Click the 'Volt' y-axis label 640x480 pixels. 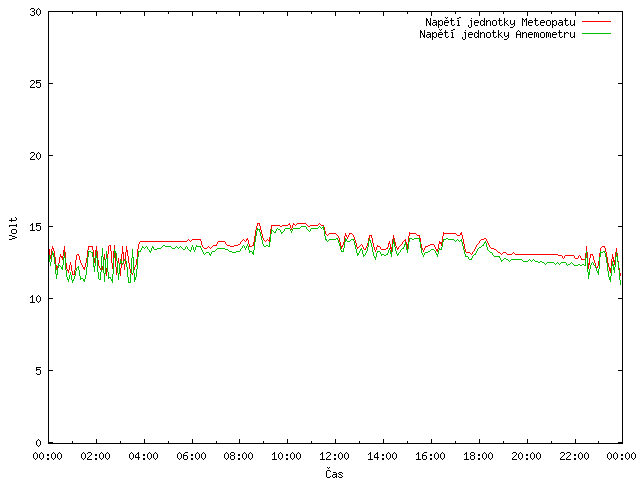click(13, 228)
